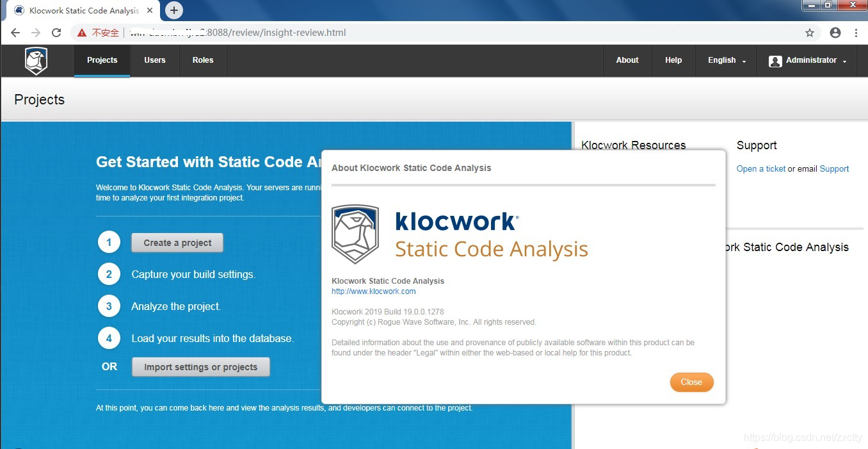Open the www.klocwork.com link
868x449 pixels.
[373, 291]
